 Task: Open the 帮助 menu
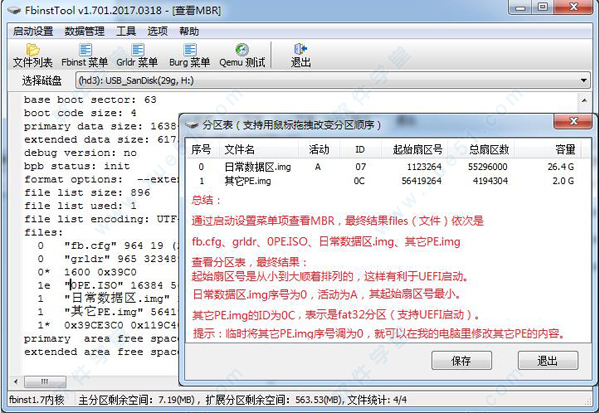tap(189, 31)
